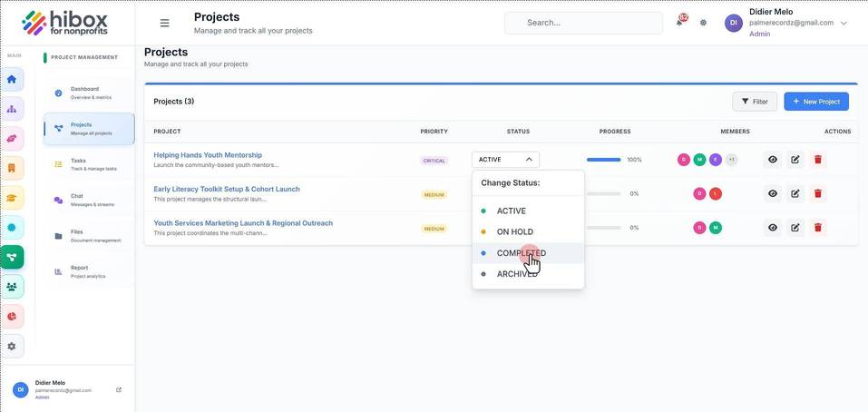Edit the Youth Services Marketing Launch project
Screen dimensions: 868x412
pos(795,228)
